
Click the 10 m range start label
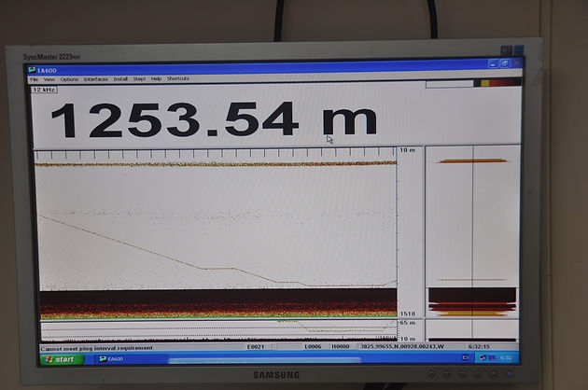407,150
